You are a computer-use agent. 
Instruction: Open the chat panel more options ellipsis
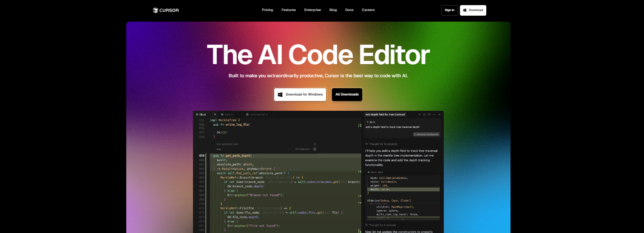[434, 115]
